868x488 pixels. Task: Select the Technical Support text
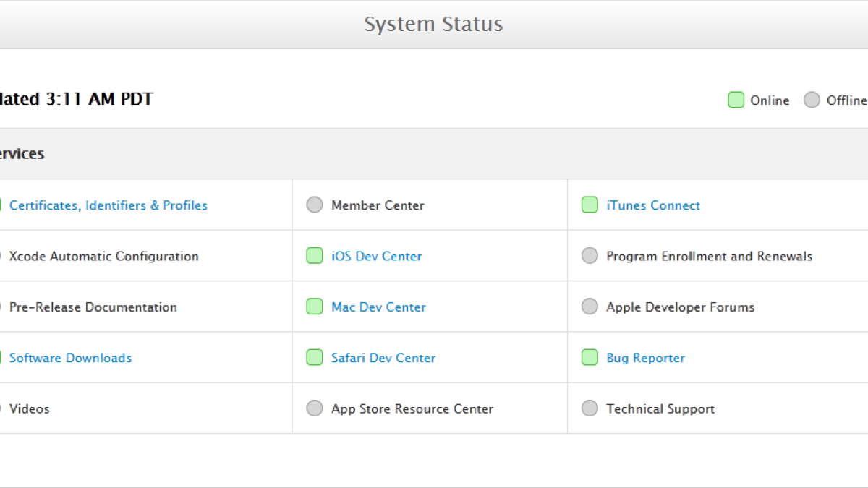660,408
